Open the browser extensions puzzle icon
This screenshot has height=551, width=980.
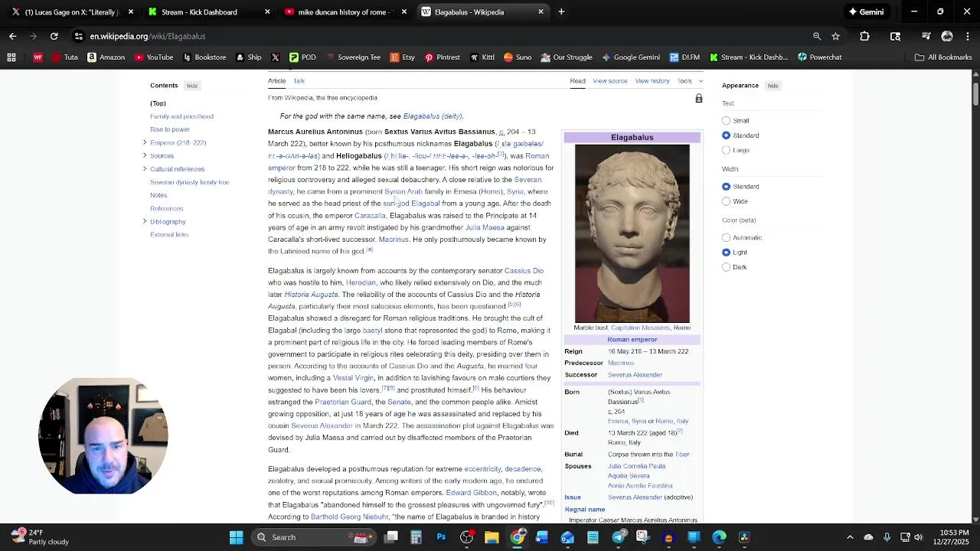[x=864, y=36]
